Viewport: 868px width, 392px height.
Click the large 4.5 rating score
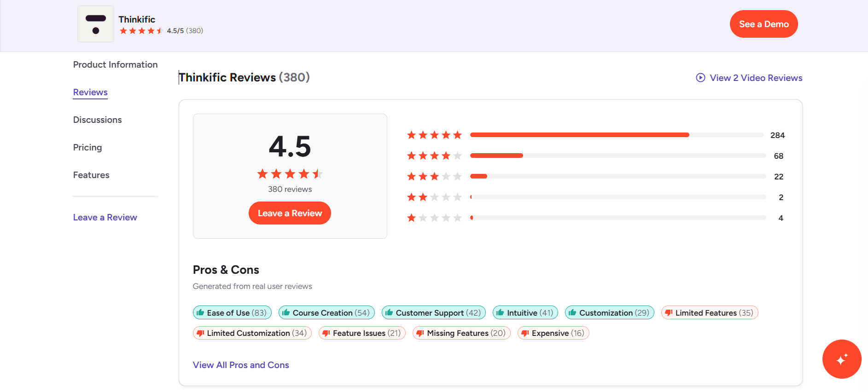coord(290,146)
